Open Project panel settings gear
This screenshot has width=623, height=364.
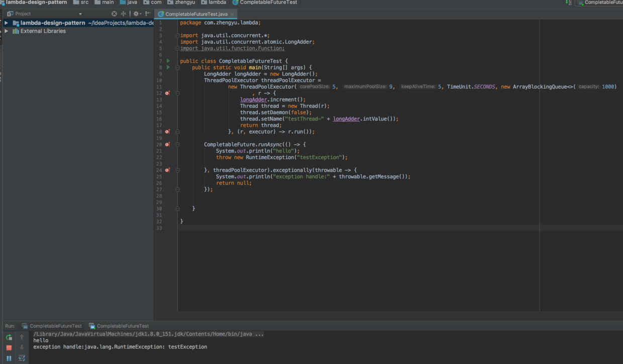(x=136, y=14)
